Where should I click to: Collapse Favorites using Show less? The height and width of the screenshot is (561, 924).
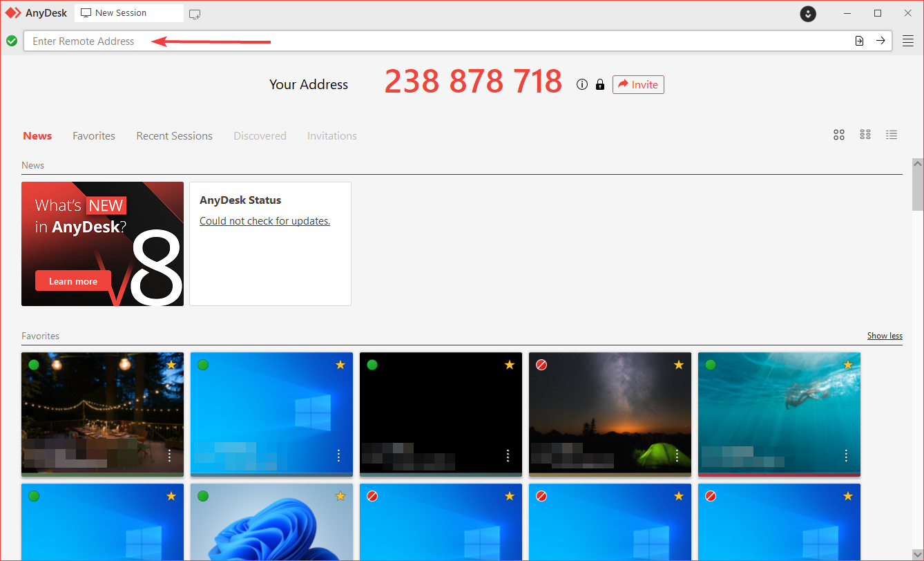(x=885, y=335)
